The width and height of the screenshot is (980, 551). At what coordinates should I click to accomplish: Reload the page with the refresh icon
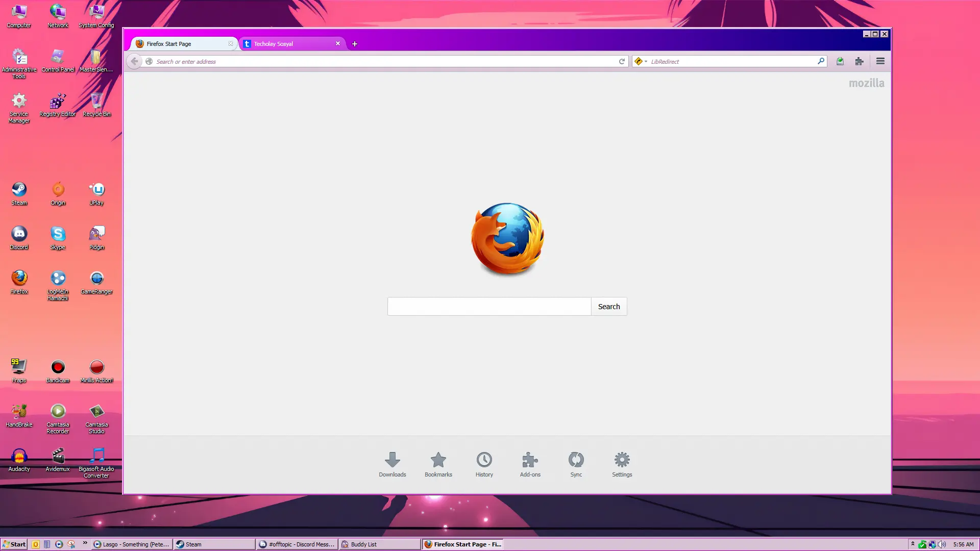click(622, 61)
